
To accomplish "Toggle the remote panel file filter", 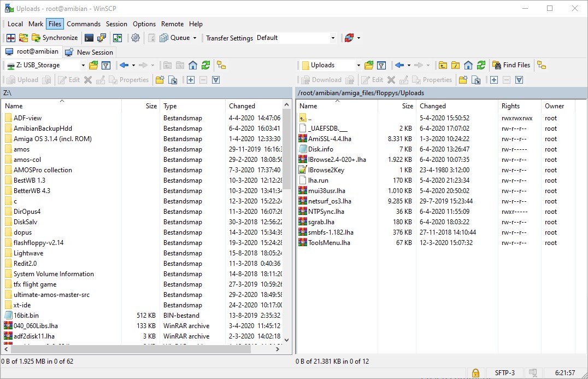I will pos(381,65).
